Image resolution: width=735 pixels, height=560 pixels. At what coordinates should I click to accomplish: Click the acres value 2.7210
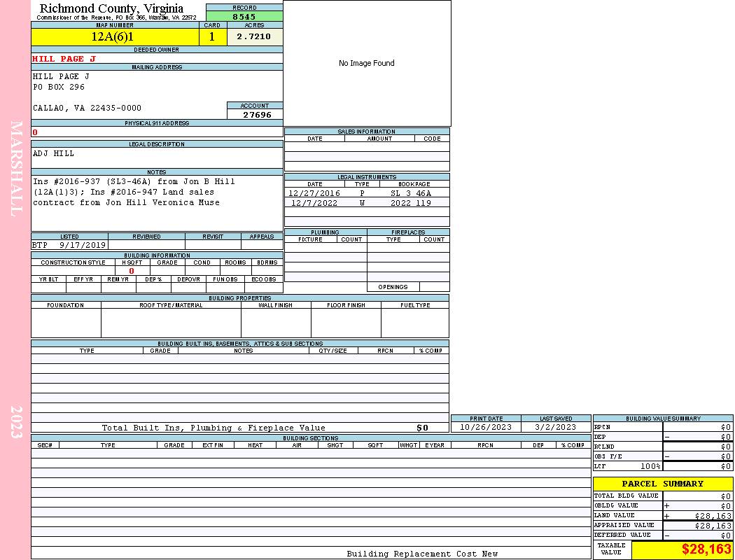253,37
